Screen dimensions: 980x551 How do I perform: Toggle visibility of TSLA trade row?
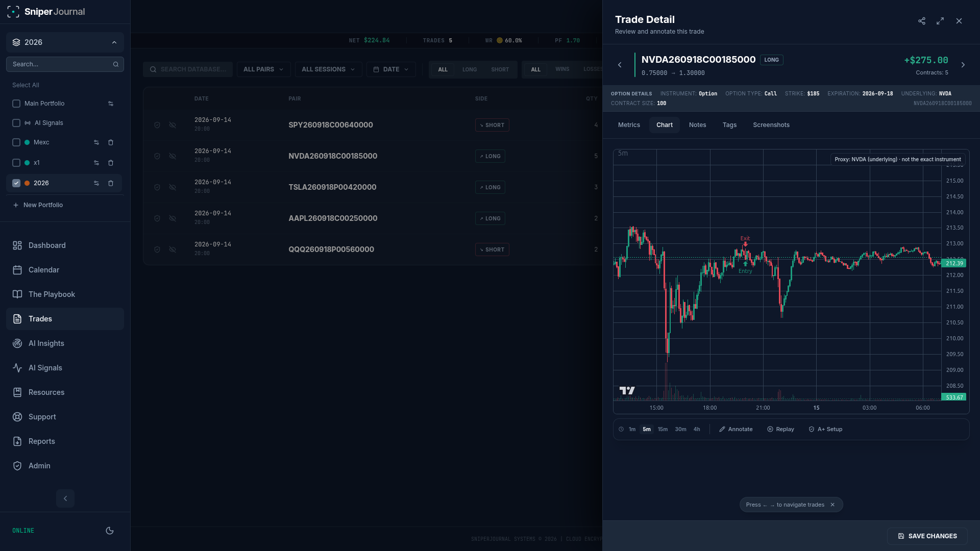click(173, 187)
